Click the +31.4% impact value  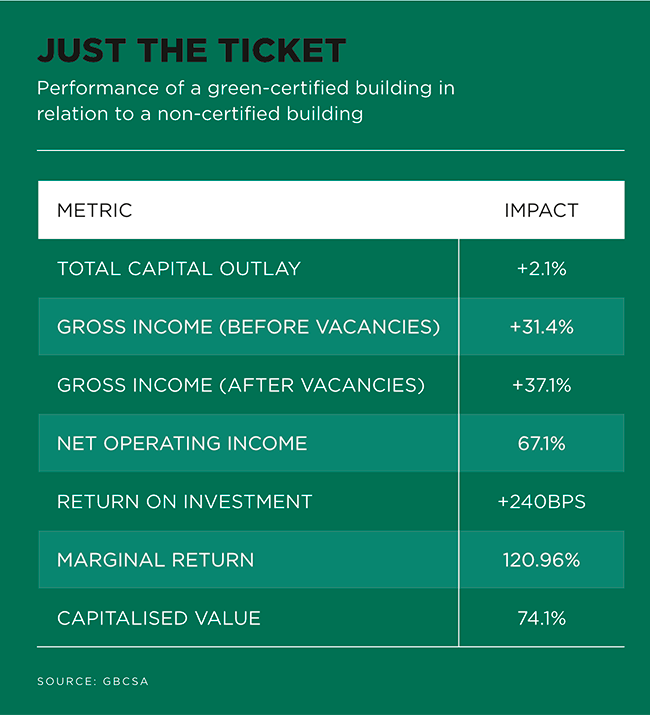[x=541, y=327]
